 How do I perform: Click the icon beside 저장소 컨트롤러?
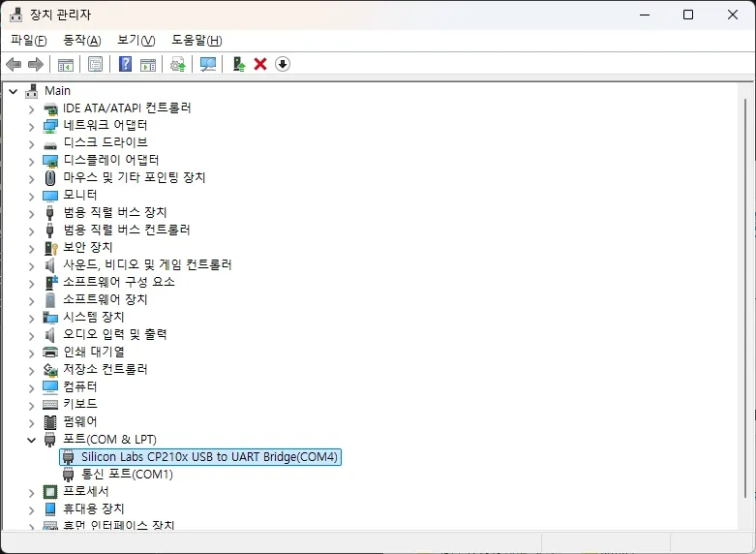50,370
